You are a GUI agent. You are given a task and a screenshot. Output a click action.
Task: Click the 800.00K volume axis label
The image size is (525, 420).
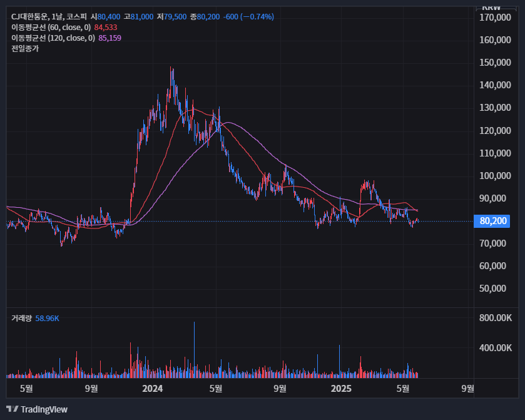click(x=496, y=318)
